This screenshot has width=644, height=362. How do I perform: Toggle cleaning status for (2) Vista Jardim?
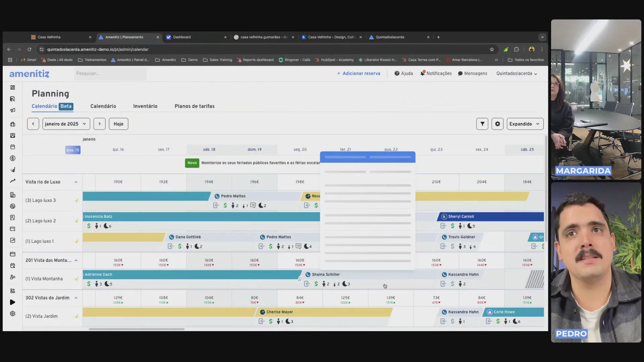point(76,316)
